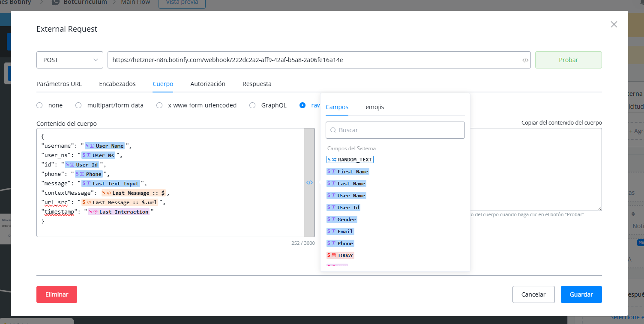Click BotCurriculum in the breadcrumb
Image resolution: width=644 pixels, height=324 pixels.
[x=85, y=2]
